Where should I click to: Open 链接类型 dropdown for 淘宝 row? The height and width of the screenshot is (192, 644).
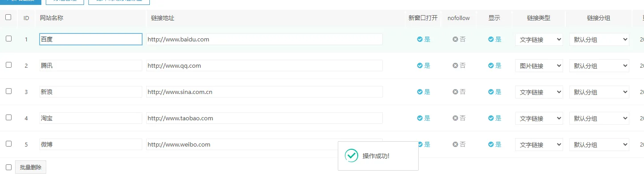539,118
